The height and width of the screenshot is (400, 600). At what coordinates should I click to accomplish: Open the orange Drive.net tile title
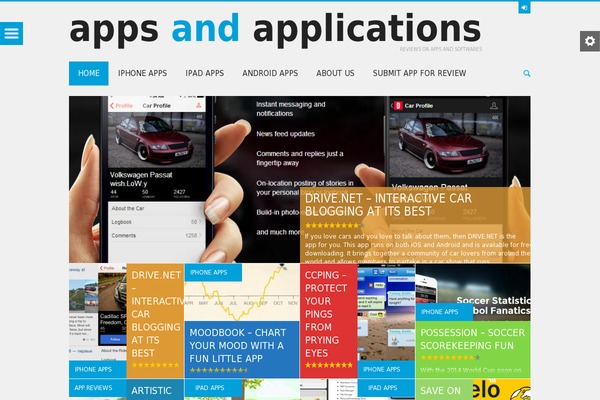point(155,314)
